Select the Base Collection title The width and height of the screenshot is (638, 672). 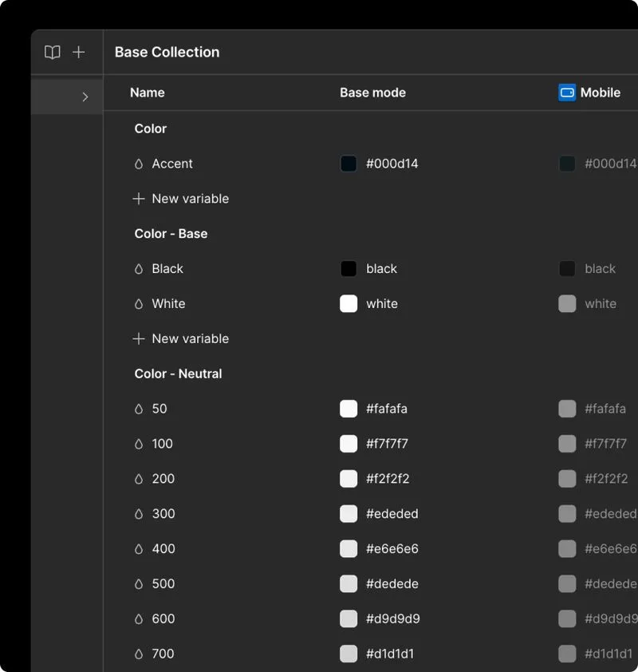167,52
